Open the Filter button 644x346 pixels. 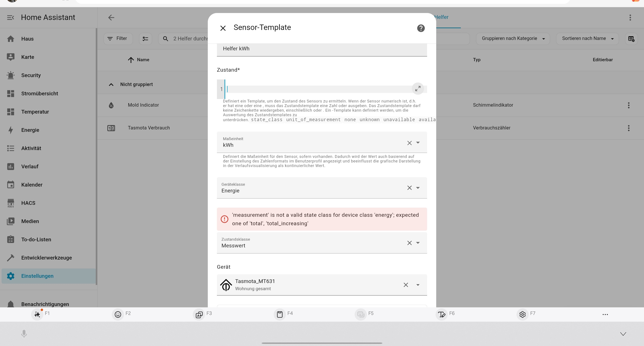(x=118, y=39)
